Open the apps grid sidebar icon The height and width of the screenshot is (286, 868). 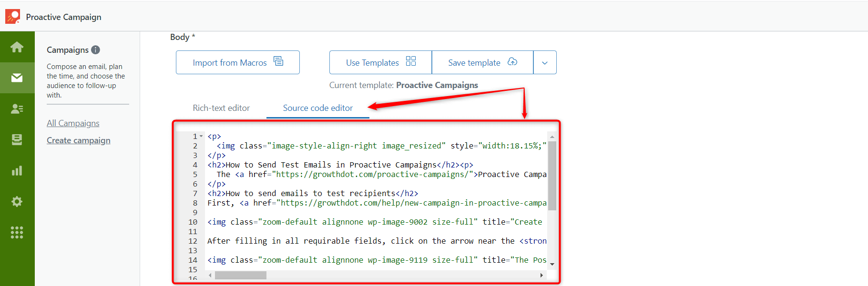(x=17, y=232)
